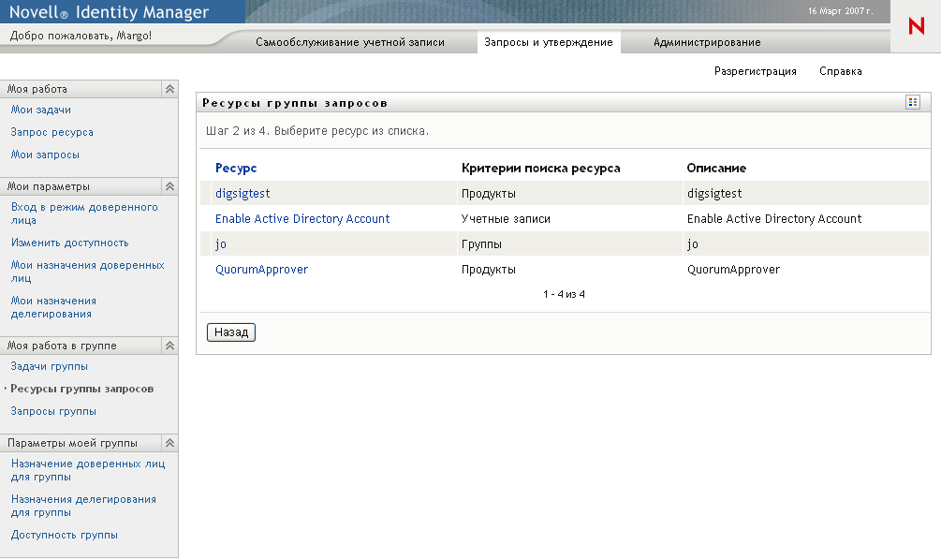Go to "Мои задачи" in the sidebar
941x560 pixels.
click(42, 111)
